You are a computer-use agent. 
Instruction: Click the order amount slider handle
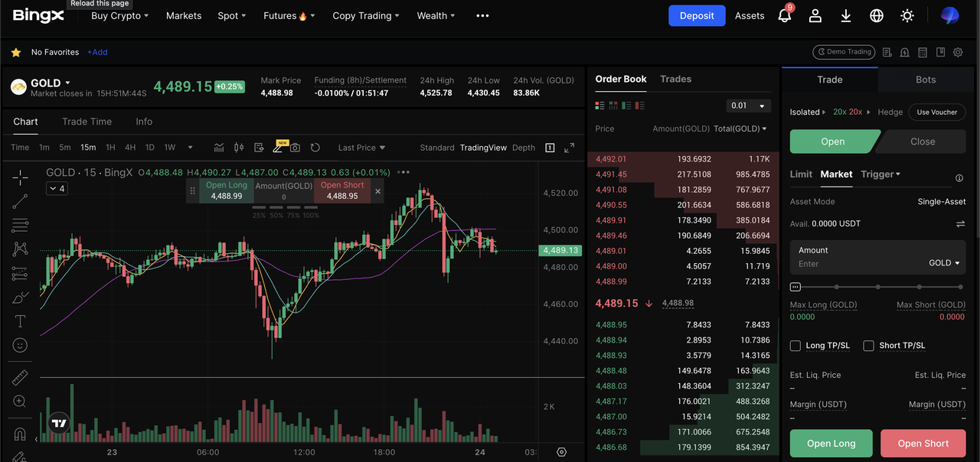795,287
